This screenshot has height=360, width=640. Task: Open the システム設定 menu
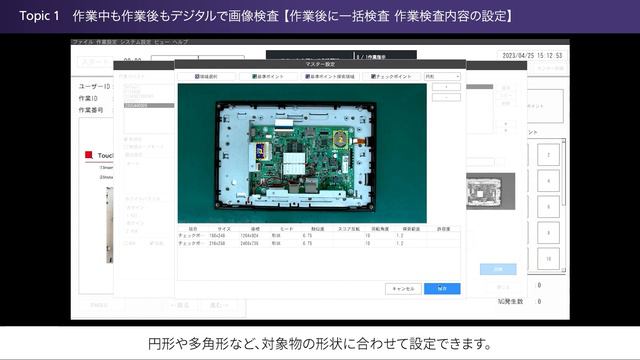(135, 42)
